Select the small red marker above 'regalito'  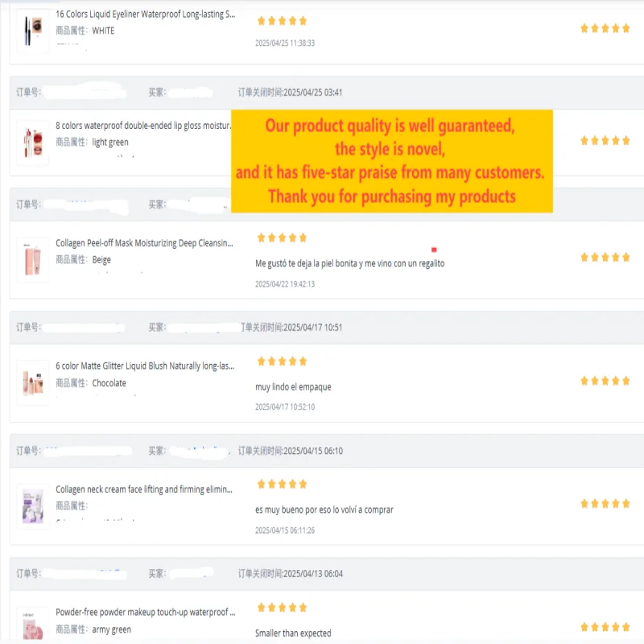pos(434,250)
